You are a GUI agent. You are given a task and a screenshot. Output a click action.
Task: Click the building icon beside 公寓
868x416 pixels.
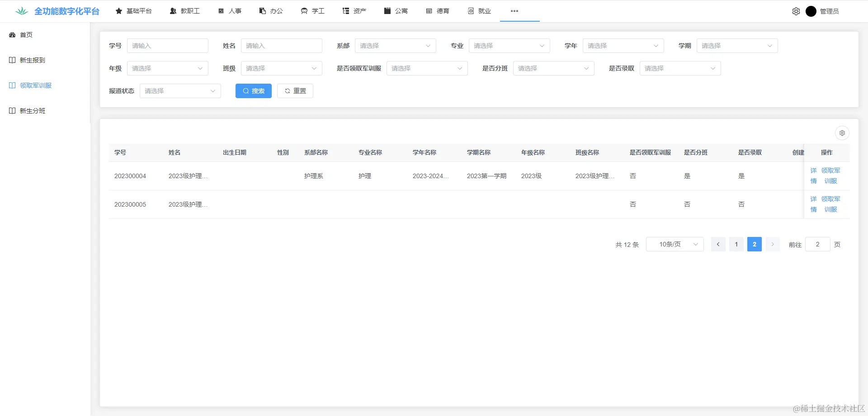coord(387,11)
